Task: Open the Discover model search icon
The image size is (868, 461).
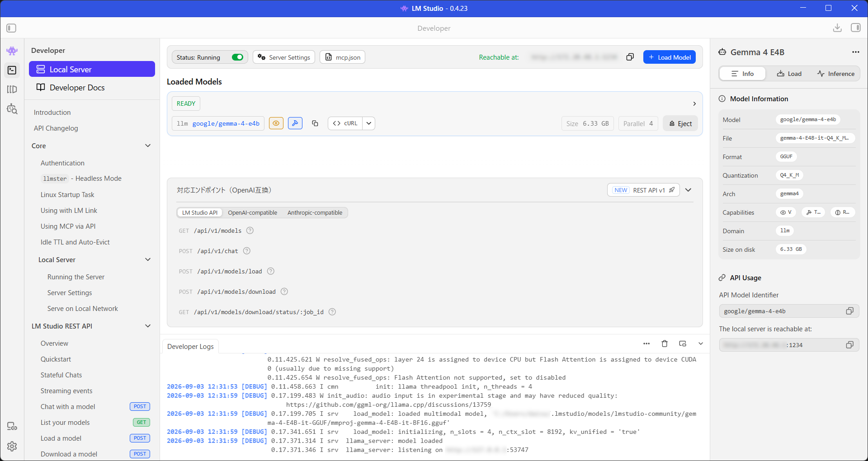Action: (x=12, y=109)
